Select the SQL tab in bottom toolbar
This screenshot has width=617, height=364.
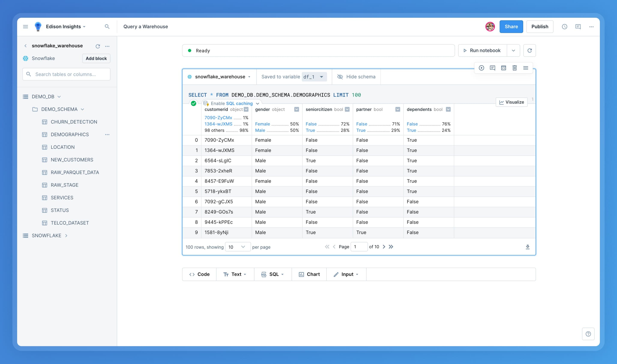point(273,274)
